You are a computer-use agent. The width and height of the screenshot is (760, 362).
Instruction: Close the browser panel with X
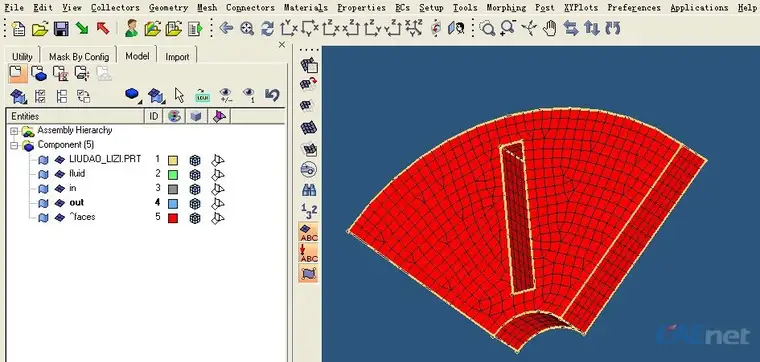pyautogui.click(x=282, y=45)
